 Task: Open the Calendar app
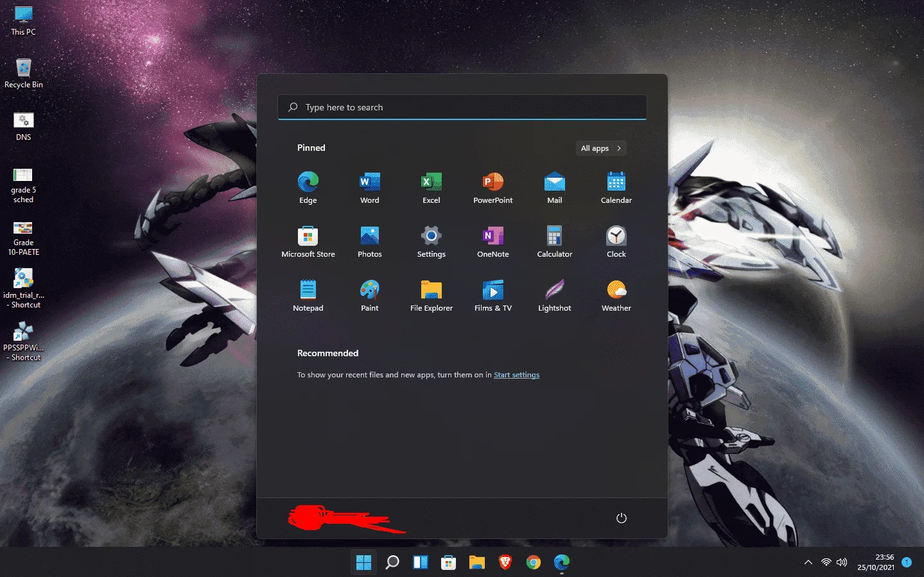[x=616, y=187]
